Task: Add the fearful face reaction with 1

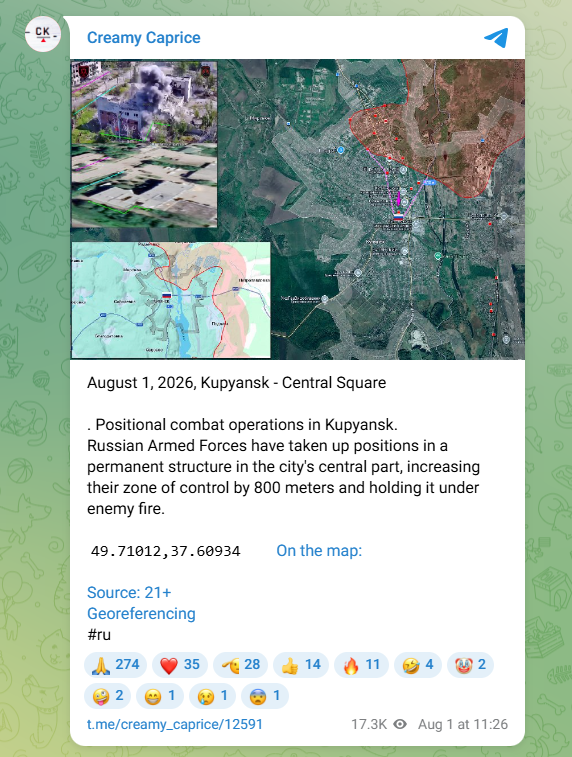Action: (x=265, y=696)
